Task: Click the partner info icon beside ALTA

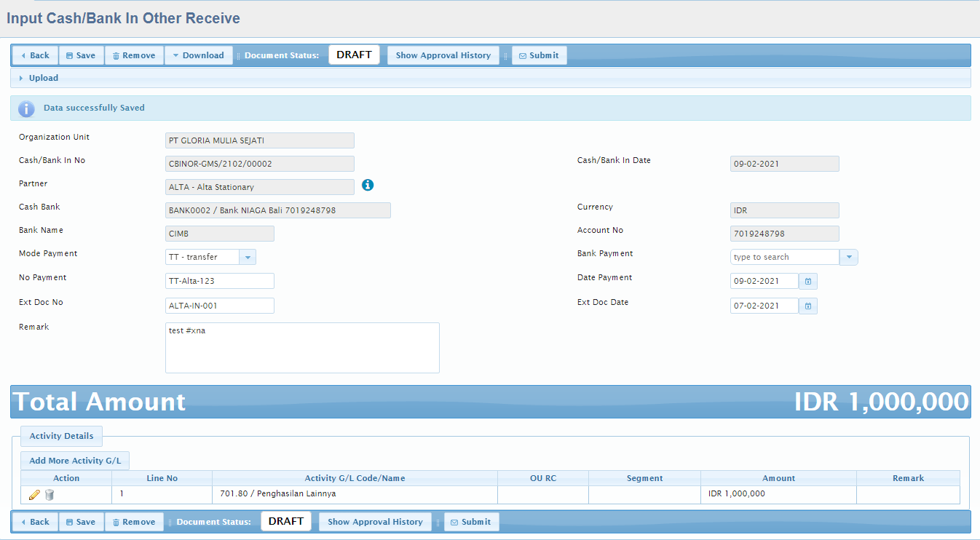Action: coord(368,185)
